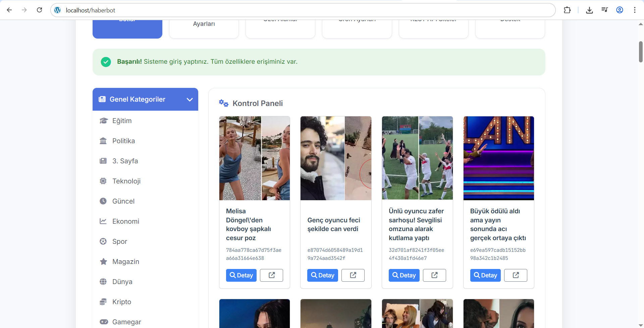This screenshot has height=328, width=644.
Task: Open external link for Büyük ödülü article
Action: (516, 275)
